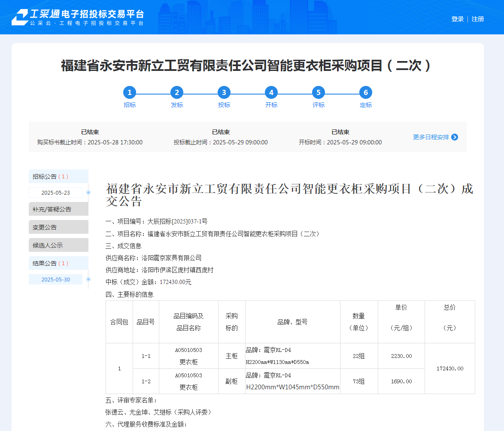The height and width of the screenshot is (431, 504).
Task: Click 购买标书截止时间 2025-05-28 17:30:00 text
Action: (x=90, y=142)
